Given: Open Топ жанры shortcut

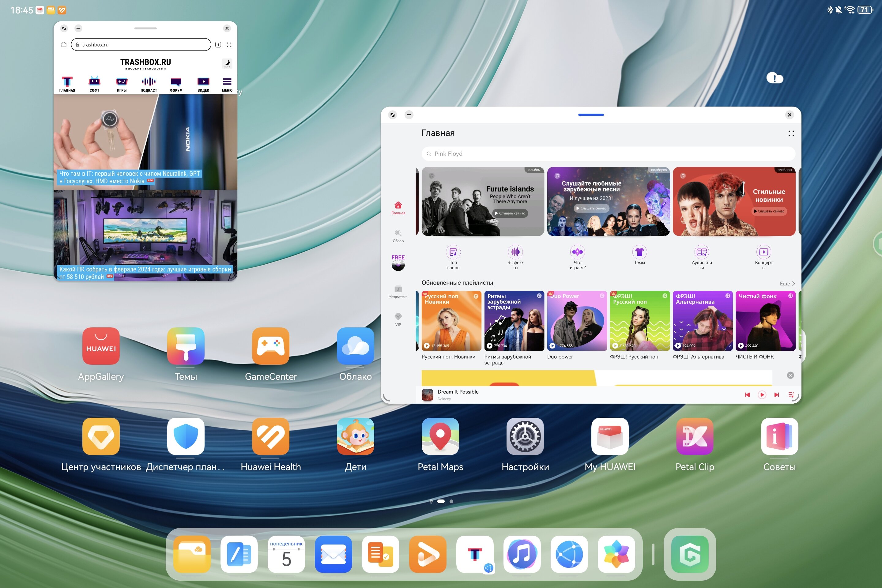Looking at the screenshot, I should pos(453,257).
